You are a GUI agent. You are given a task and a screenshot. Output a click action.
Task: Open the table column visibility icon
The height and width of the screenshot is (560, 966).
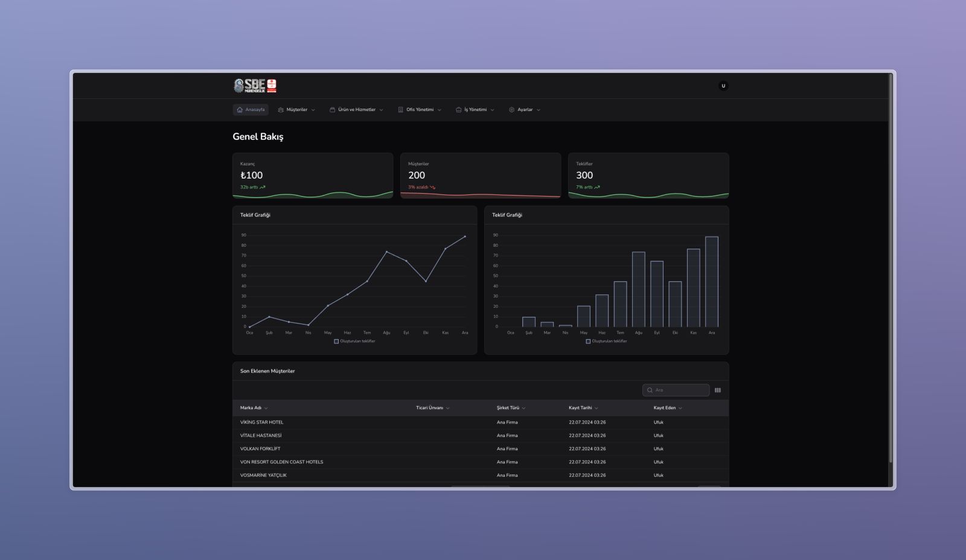(x=718, y=390)
